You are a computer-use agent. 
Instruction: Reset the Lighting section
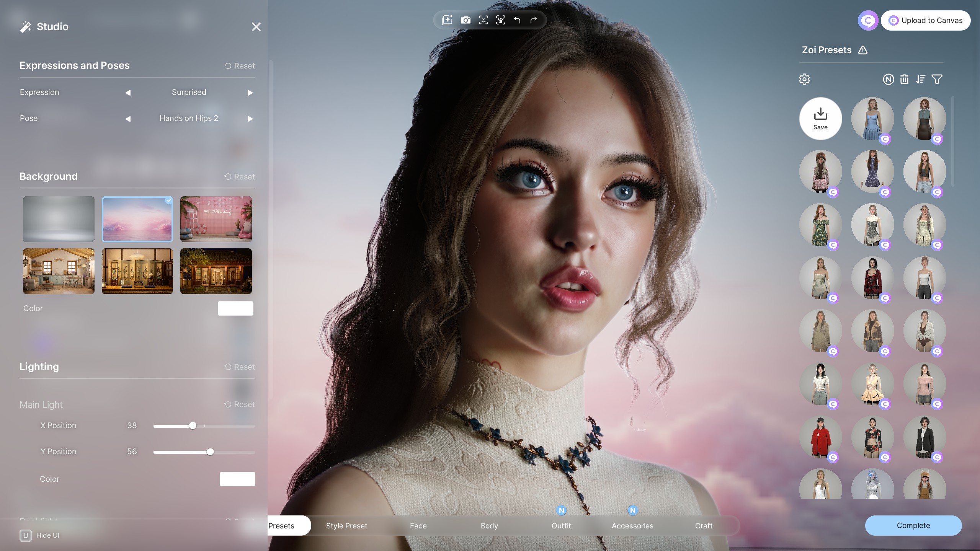pos(240,367)
